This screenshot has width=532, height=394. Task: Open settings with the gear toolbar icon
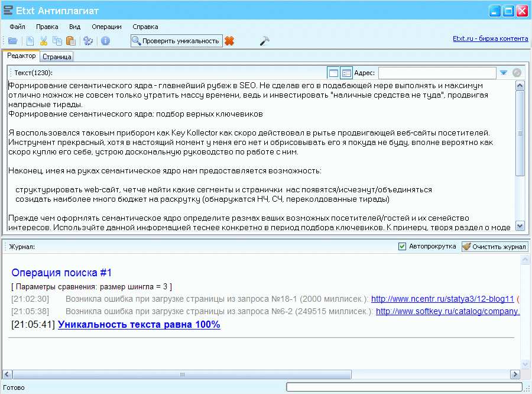click(88, 41)
